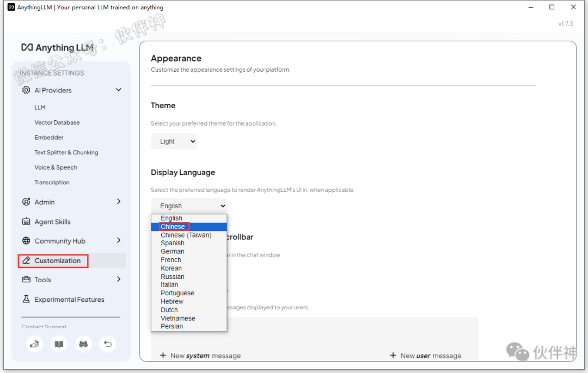Image resolution: width=588 pixels, height=373 pixels.
Task: Click the Display Language dropdown showing English
Action: [x=189, y=206]
